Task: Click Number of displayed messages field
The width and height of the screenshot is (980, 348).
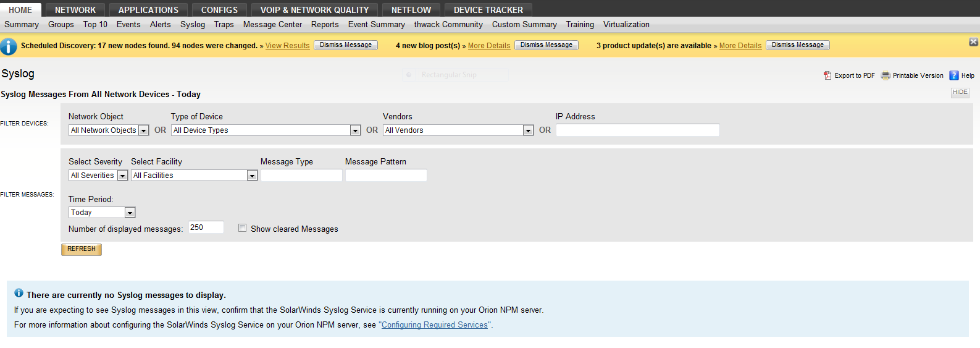Action: coord(206,227)
